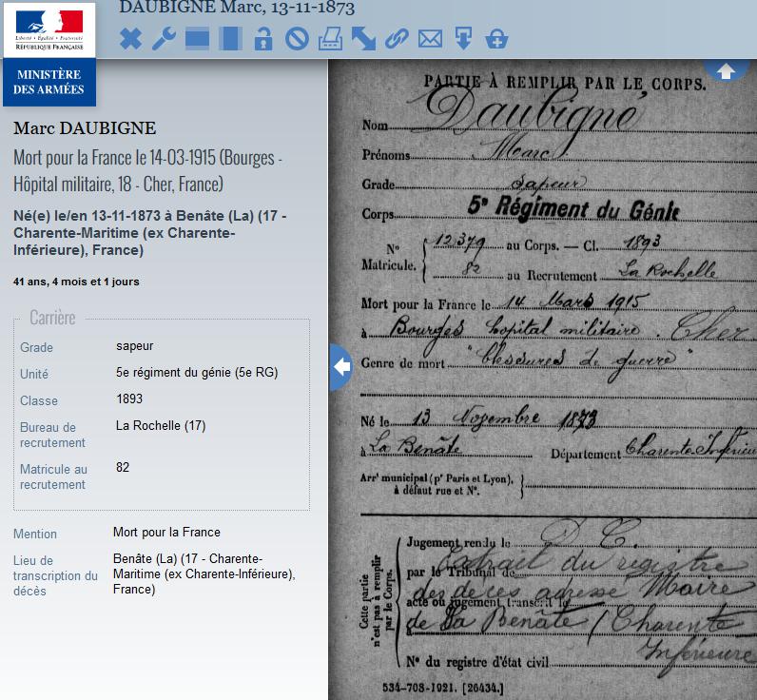
Task: Click the Matricule au recrutement value 82
Action: [123, 467]
